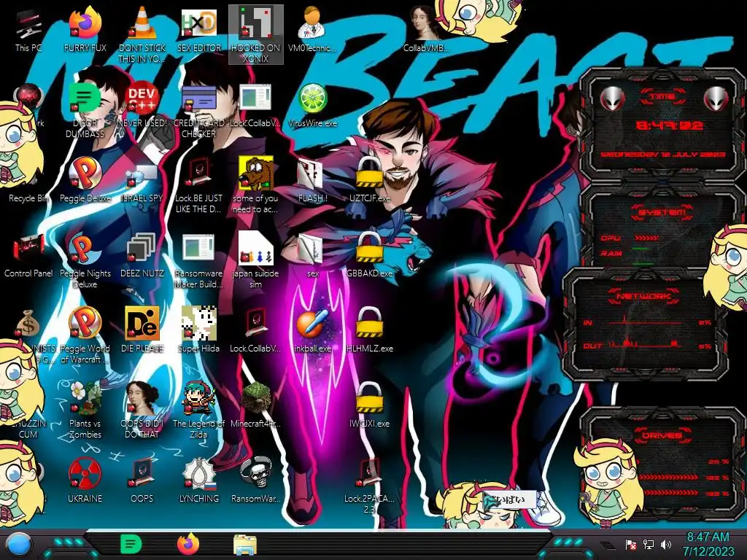This screenshot has height=560, width=747.
Task: Launch the FURRY FUX Firefox shortcut
Action: click(x=85, y=30)
